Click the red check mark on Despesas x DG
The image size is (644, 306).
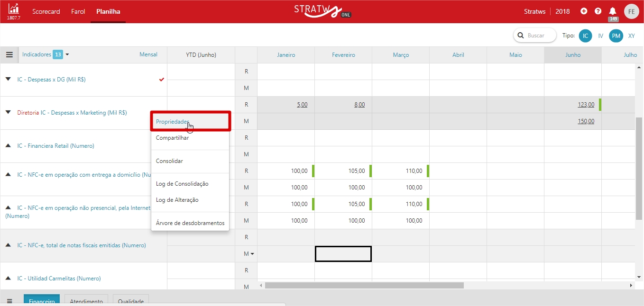point(162,80)
